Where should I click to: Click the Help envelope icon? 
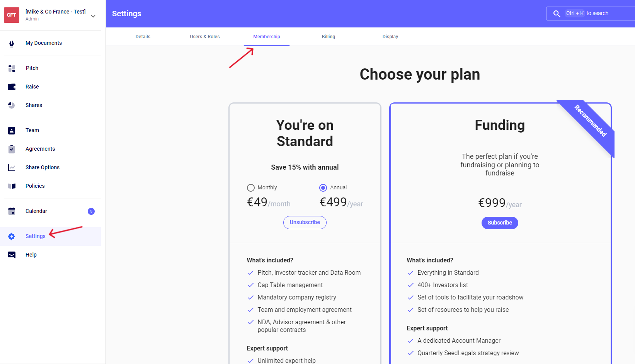(12, 255)
